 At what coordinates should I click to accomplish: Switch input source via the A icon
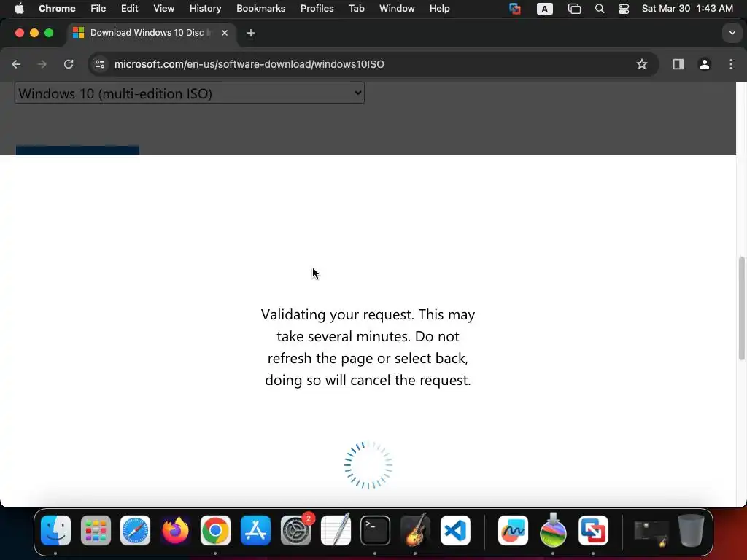[x=544, y=9]
